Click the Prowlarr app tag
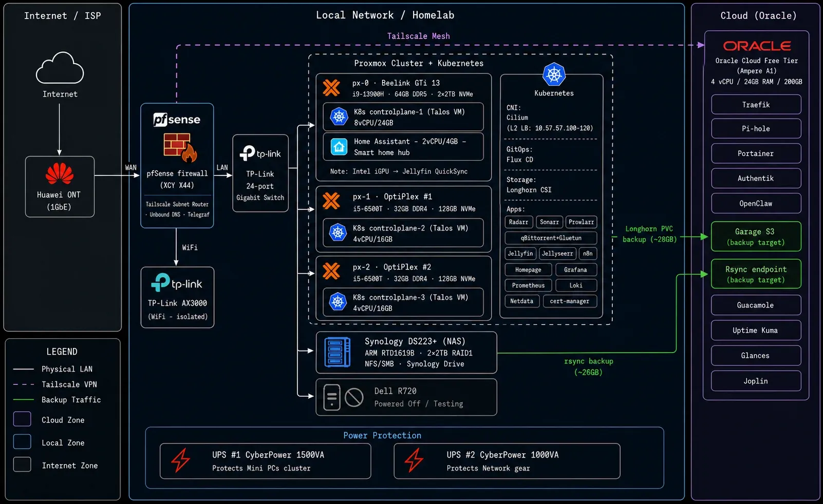This screenshot has height=504, width=823. [582, 222]
